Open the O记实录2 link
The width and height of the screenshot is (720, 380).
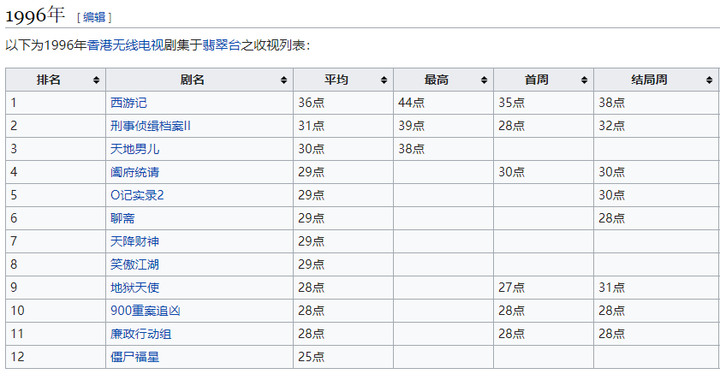pos(137,195)
